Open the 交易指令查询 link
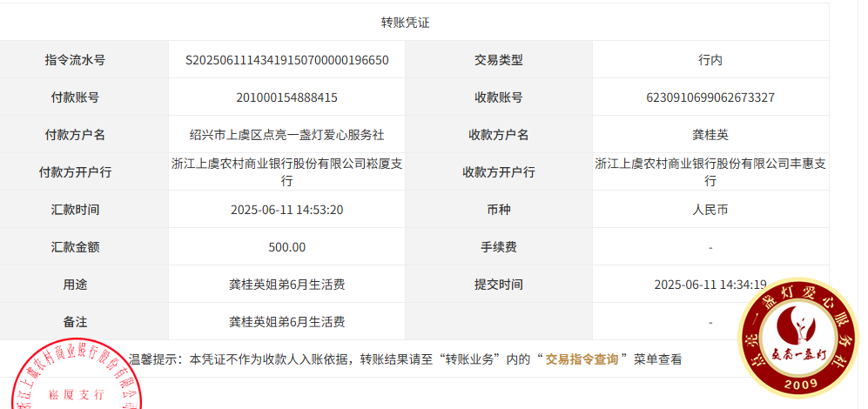Viewport: 868px width, 409px height. (x=582, y=359)
